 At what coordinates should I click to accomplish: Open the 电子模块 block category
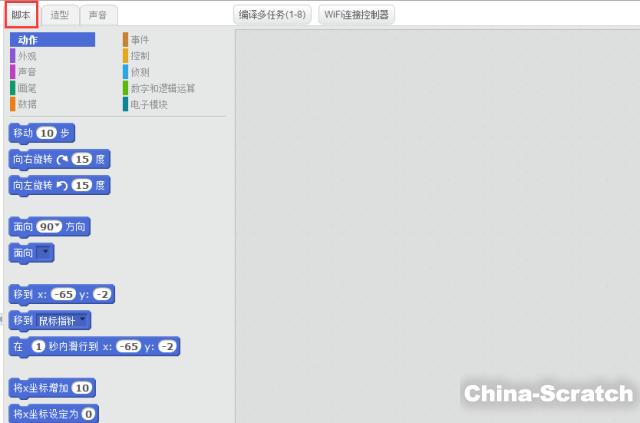click(149, 104)
